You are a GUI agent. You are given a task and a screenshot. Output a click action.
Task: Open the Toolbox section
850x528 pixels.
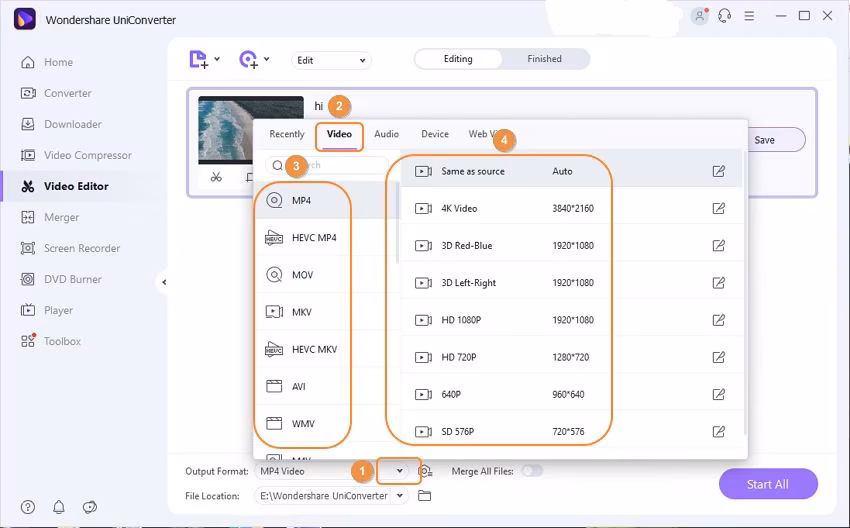[x=50, y=341]
